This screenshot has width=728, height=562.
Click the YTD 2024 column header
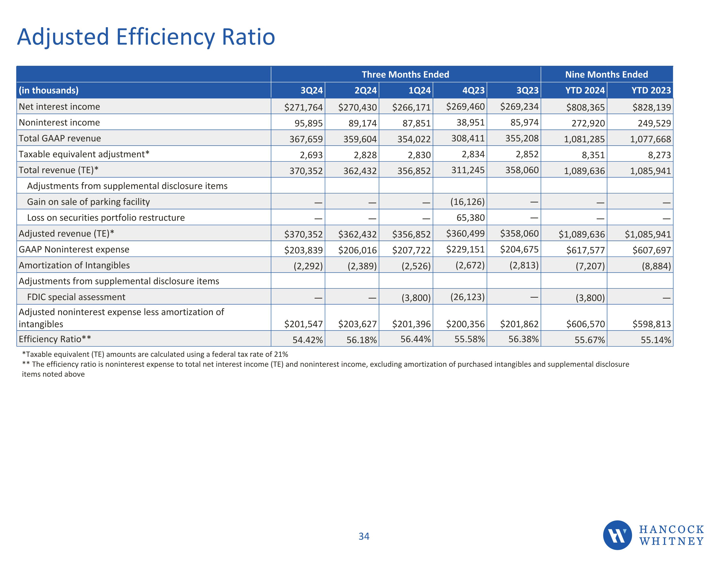click(585, 90)
